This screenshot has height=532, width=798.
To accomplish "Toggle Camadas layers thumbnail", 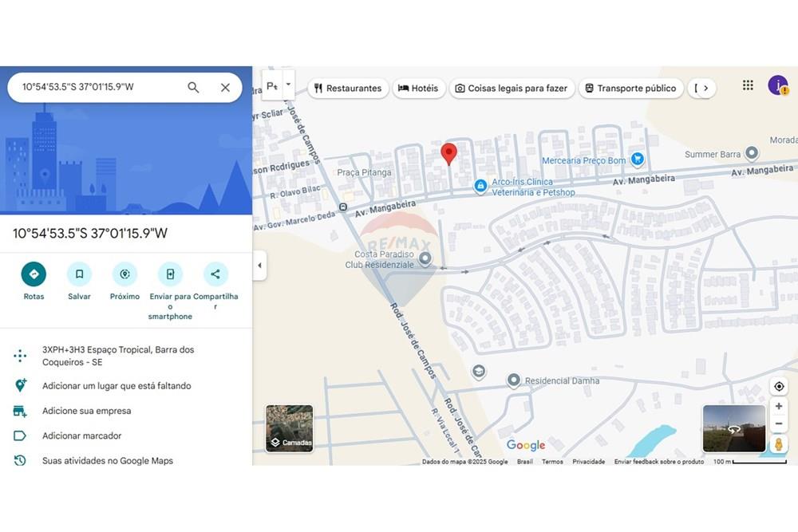I will point(289,428).
